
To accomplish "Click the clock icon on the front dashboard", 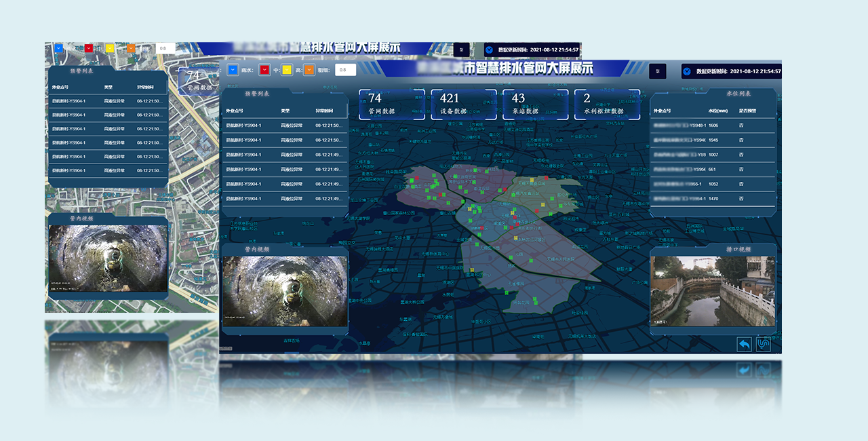I will coord(687,71).
